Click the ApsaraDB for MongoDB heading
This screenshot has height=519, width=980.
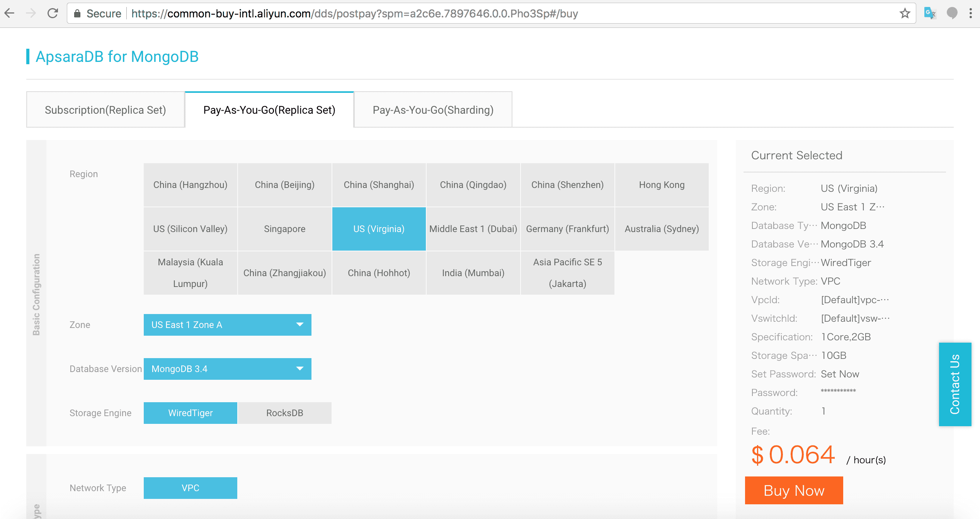[x=117, y=56]
